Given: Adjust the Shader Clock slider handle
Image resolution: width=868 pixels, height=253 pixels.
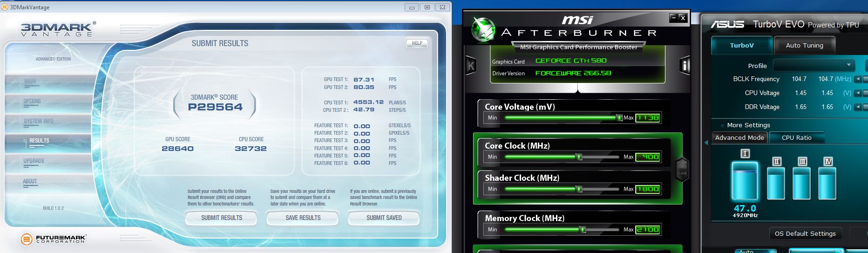Looking at the screenshot, I should coord(579,189).
